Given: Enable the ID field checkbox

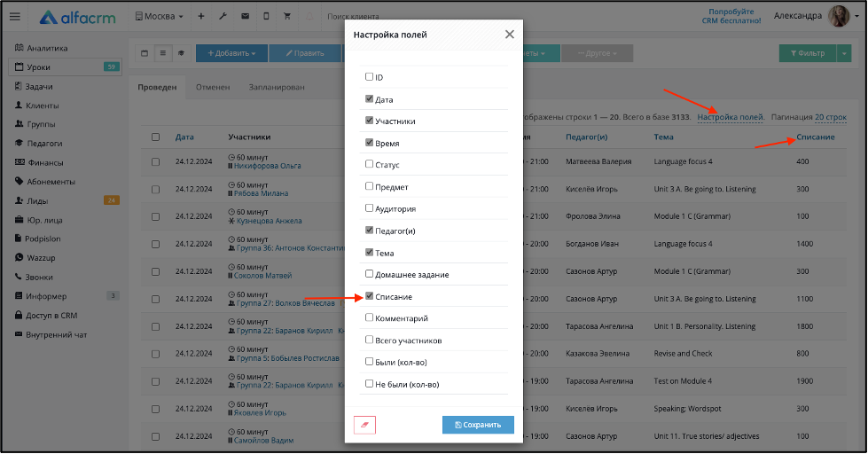Looking at the screenshot, I should [369, 76].
